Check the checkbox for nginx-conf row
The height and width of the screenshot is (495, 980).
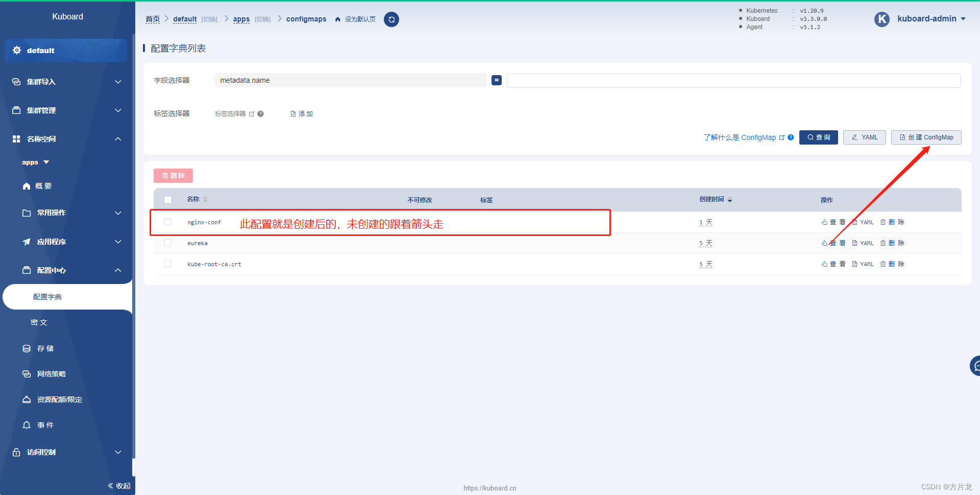tap(168, 222)
